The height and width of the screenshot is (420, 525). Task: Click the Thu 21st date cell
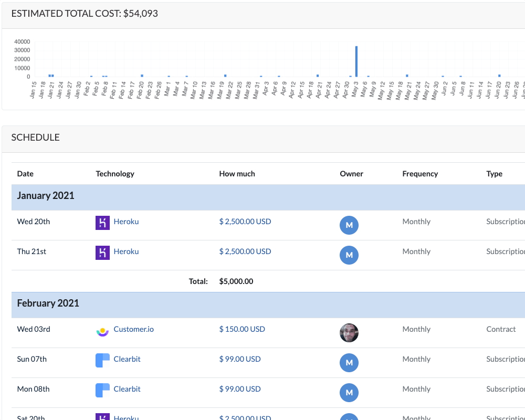pos(31,251)
